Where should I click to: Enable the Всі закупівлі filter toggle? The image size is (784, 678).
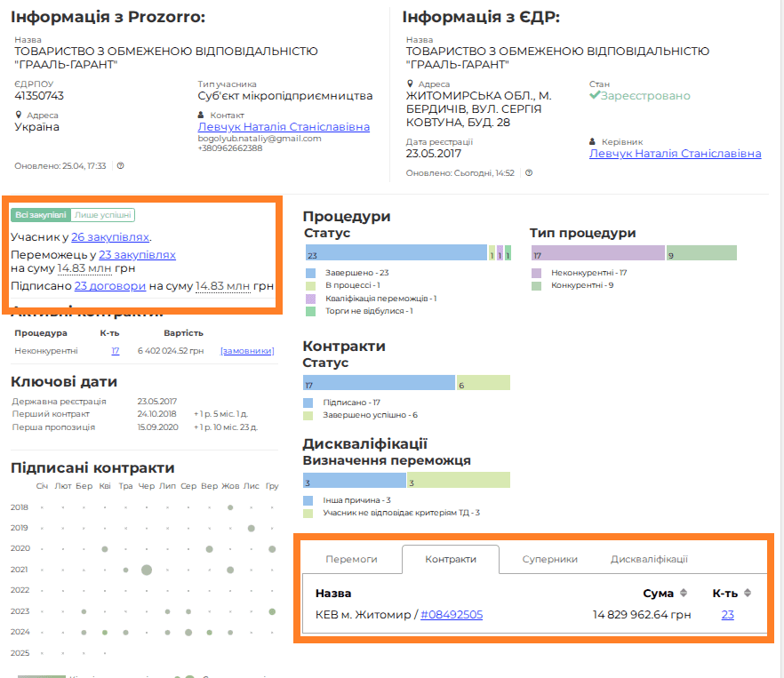(x=40, y=215)
